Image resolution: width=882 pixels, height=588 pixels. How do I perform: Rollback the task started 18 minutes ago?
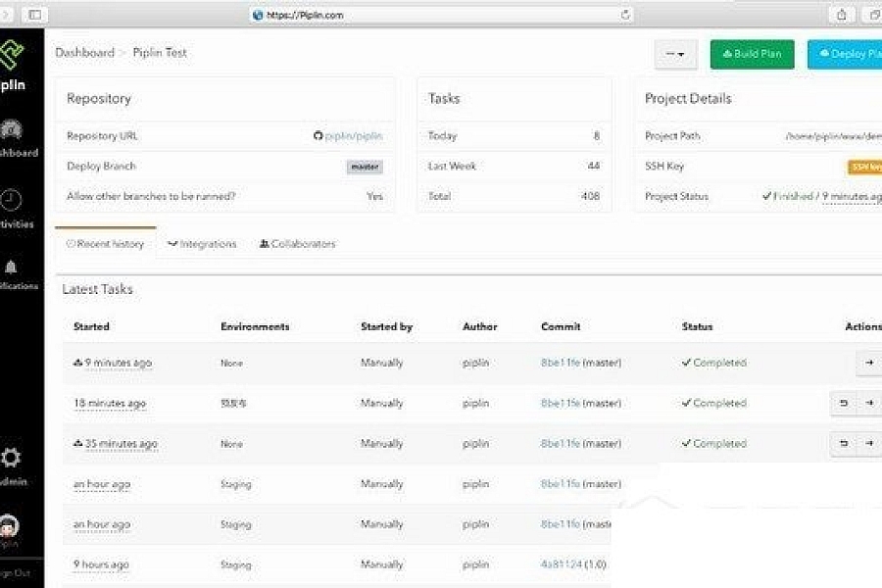click(843, 403)
